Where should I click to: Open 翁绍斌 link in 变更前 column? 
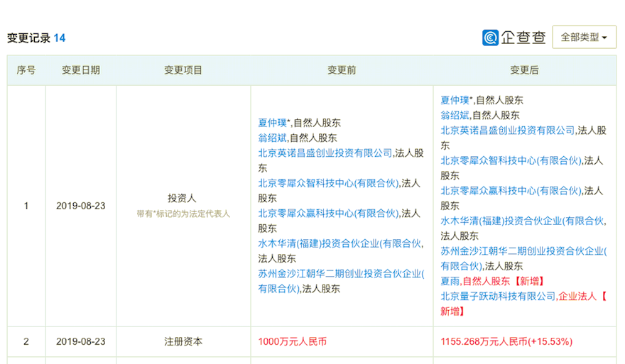tap(272, 138)
